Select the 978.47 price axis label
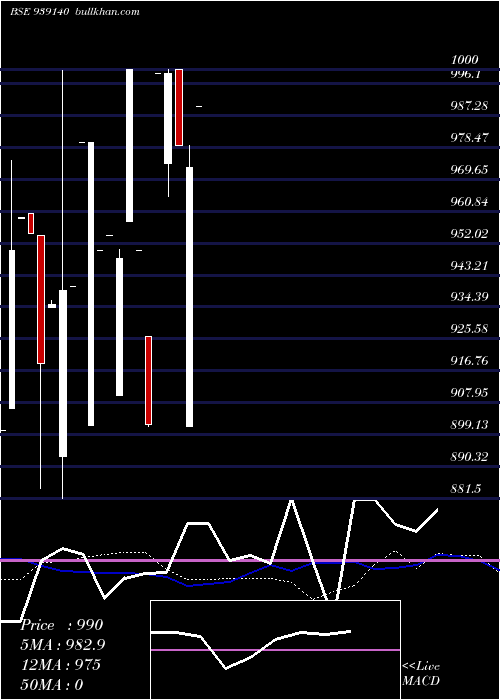This screenshot has width=500, height=700. tap(469, 138)
